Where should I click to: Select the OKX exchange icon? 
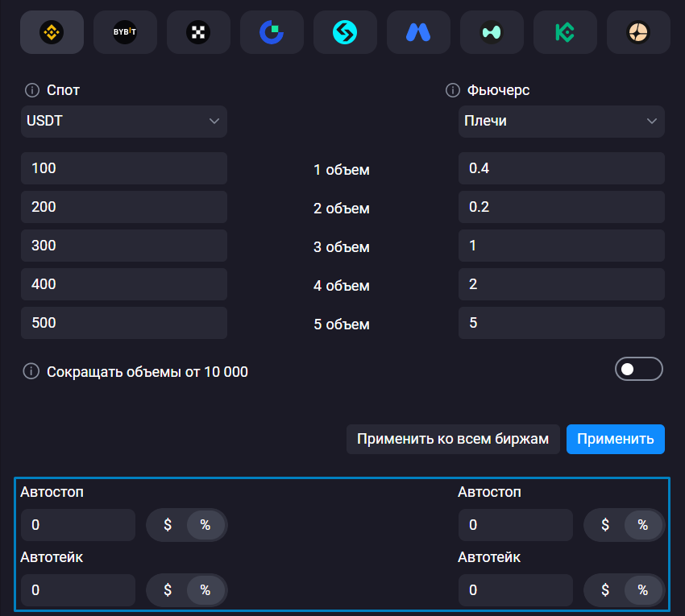198,32
